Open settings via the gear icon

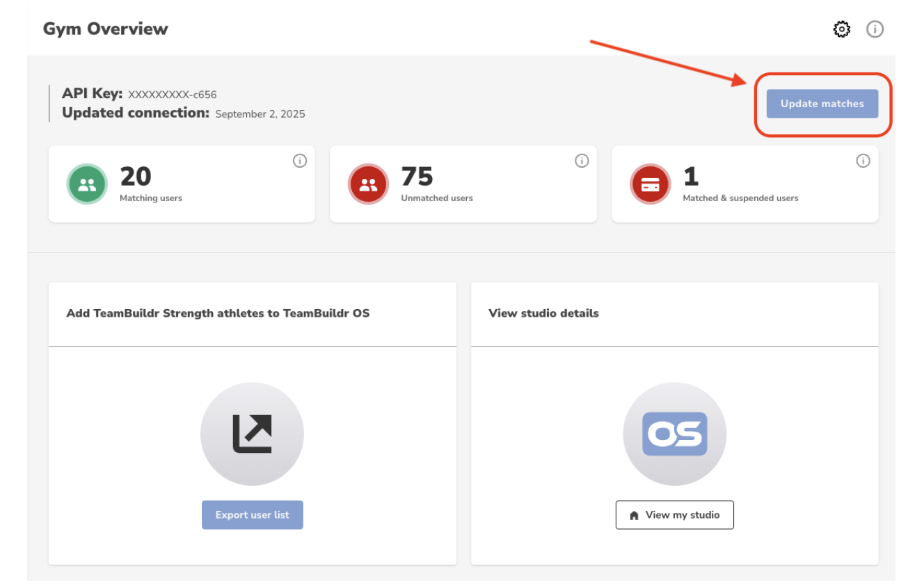842,29
